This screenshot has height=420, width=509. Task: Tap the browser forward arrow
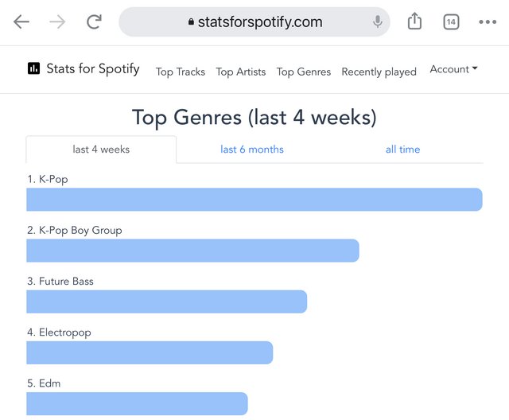57,22
